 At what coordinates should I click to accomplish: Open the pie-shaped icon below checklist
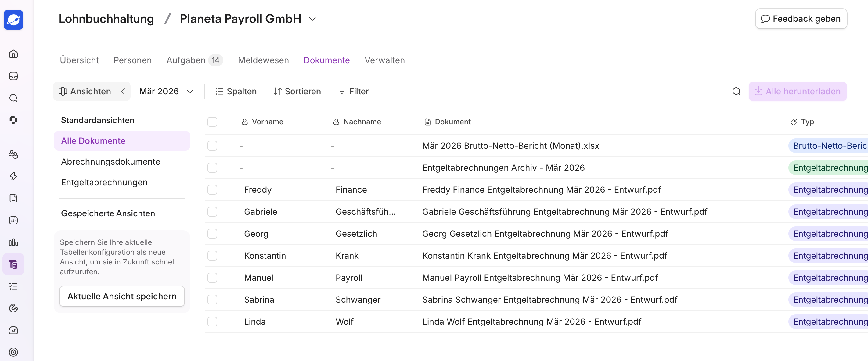pyautogui.click(x=13, y=308)
